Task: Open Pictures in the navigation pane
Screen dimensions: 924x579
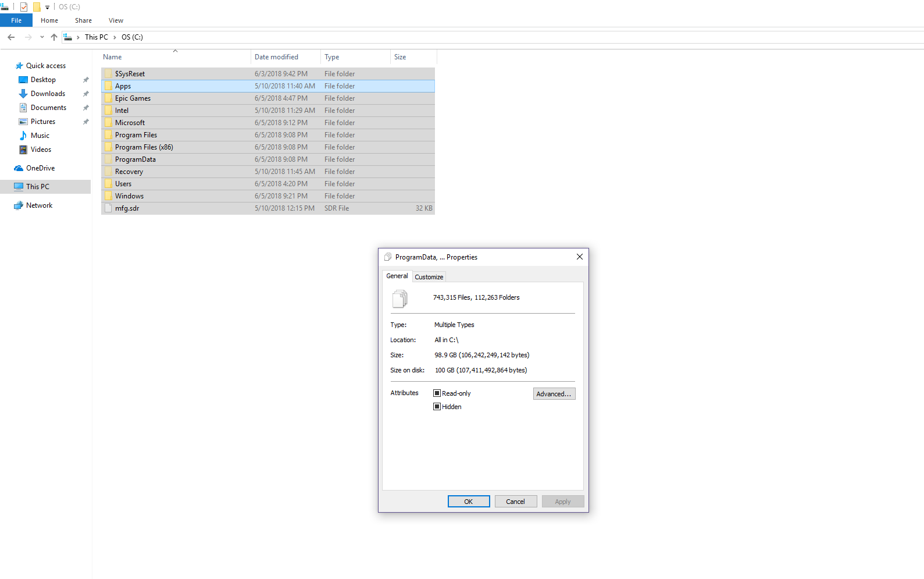Action: pyautogui.click(x=43, y=122)
